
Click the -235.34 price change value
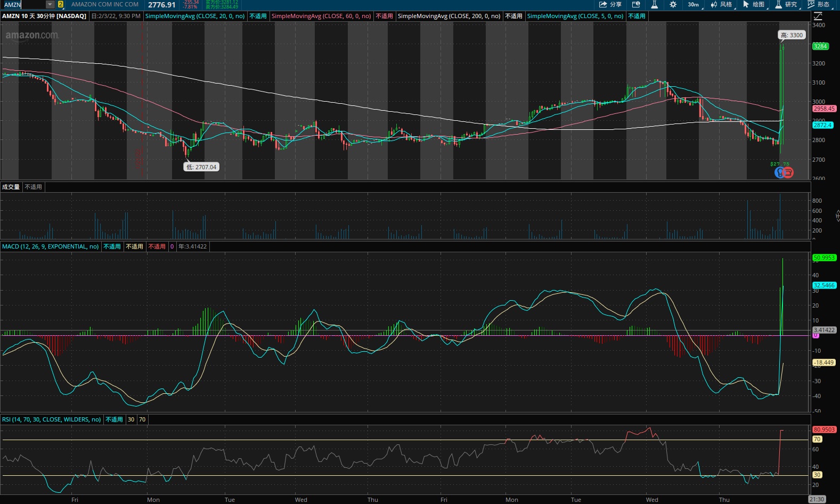[191, 2]
